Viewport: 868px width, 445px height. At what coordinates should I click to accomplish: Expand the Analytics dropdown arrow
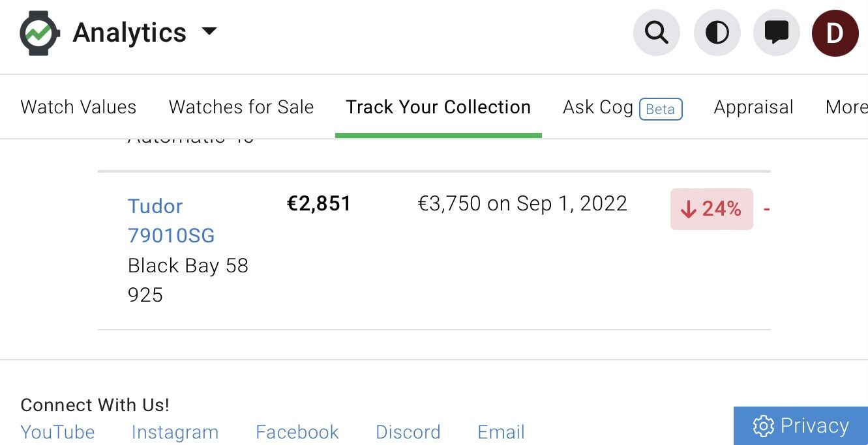coord(209,31)
